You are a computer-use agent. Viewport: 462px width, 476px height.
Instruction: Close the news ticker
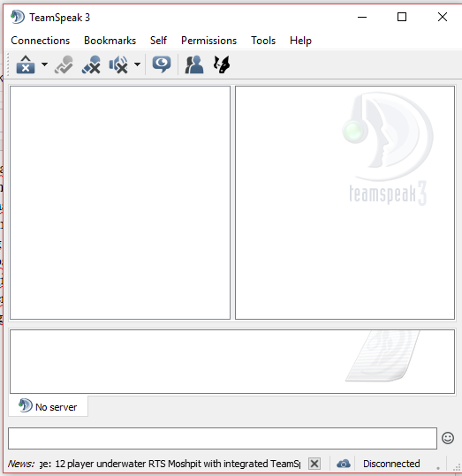tap(314, 464)
